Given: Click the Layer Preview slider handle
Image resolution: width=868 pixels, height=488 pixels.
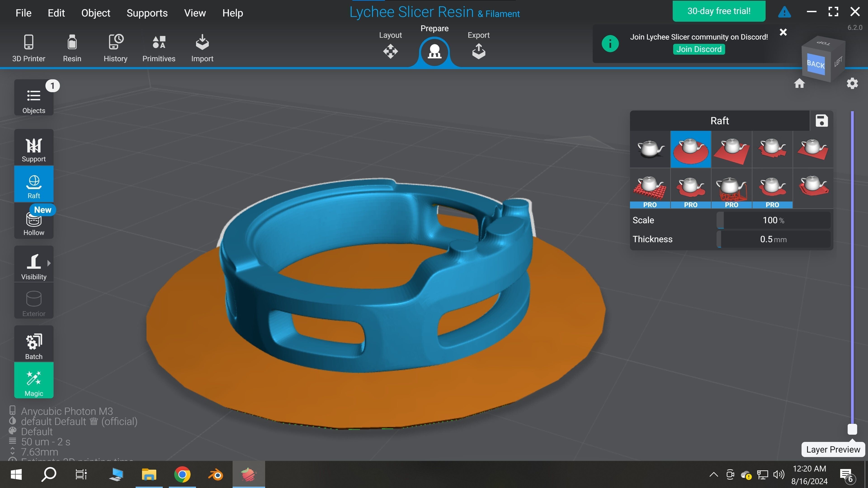Looking at the screenshot, I should point(852,429).
